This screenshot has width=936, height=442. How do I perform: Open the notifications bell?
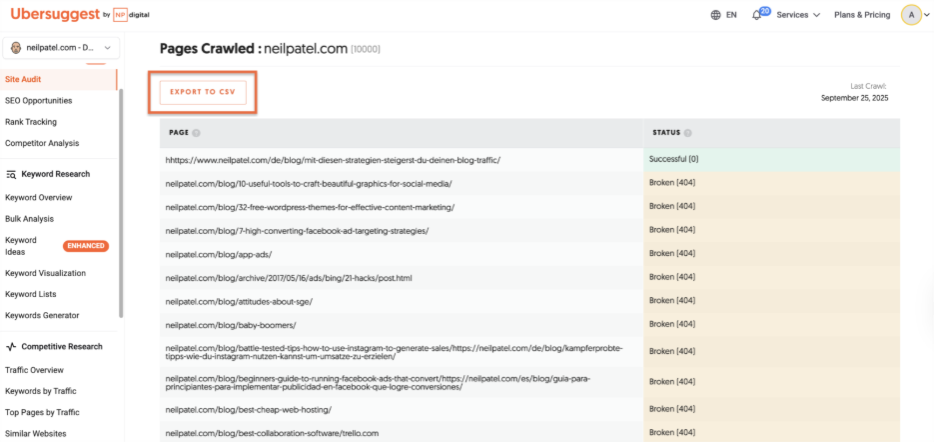(756, 16)
